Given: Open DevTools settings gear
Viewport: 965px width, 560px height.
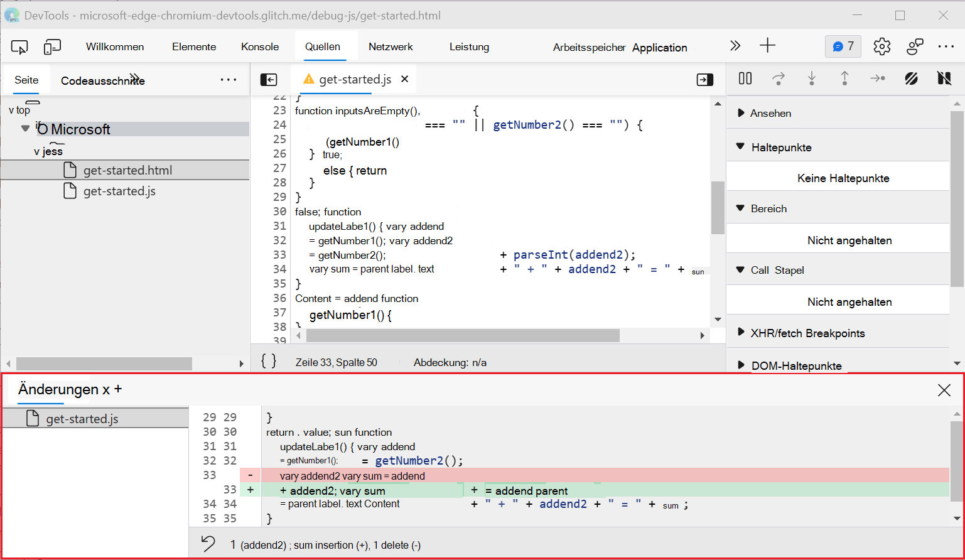Looking at the screenshot, I should tap(881, 46).
